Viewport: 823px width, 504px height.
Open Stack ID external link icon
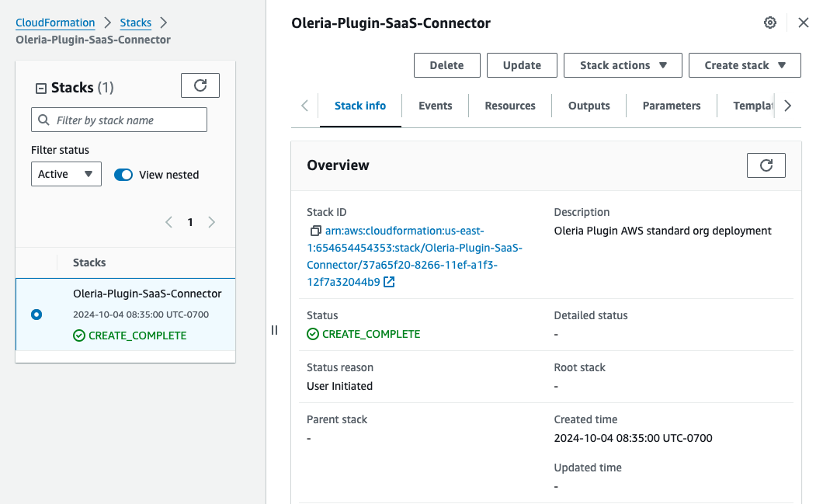tap(389, 282)
